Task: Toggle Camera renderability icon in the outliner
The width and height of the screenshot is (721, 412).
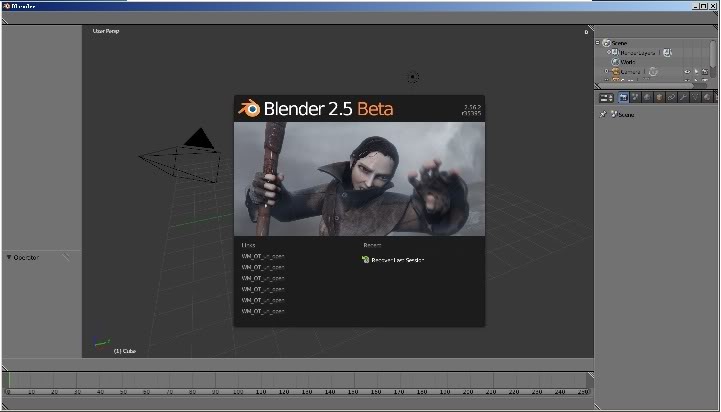Action: [x=705, y=72]
